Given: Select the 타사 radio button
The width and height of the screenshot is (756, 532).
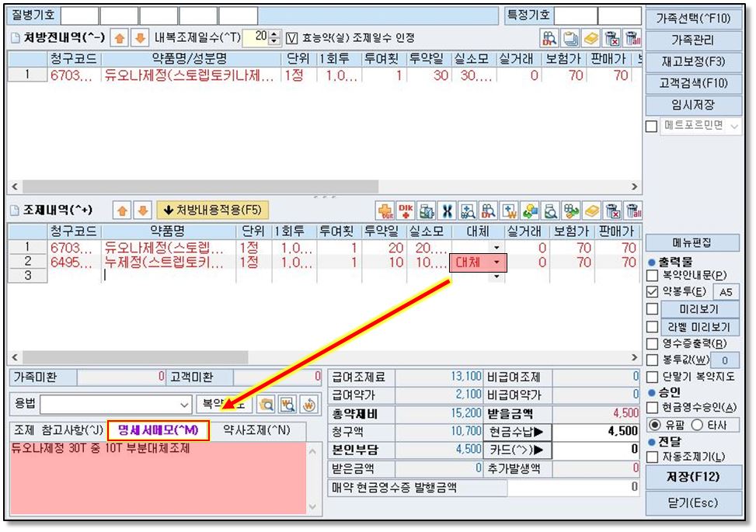Looking at the screenshot, I should click(696, 424).
